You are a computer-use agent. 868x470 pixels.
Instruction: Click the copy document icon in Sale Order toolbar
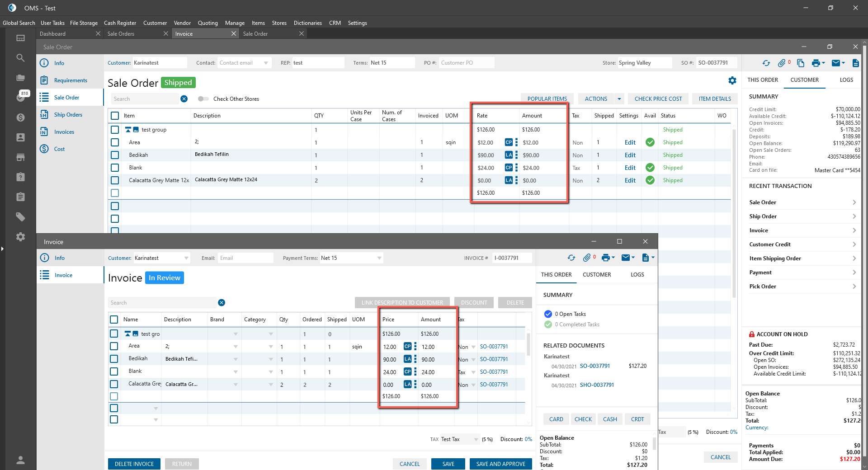click(801, 63)
